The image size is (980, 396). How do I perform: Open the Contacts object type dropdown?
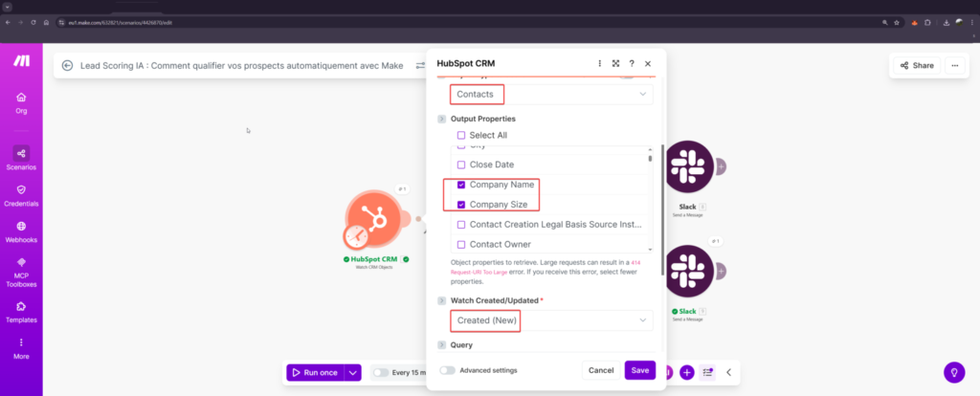coord(551,95)
